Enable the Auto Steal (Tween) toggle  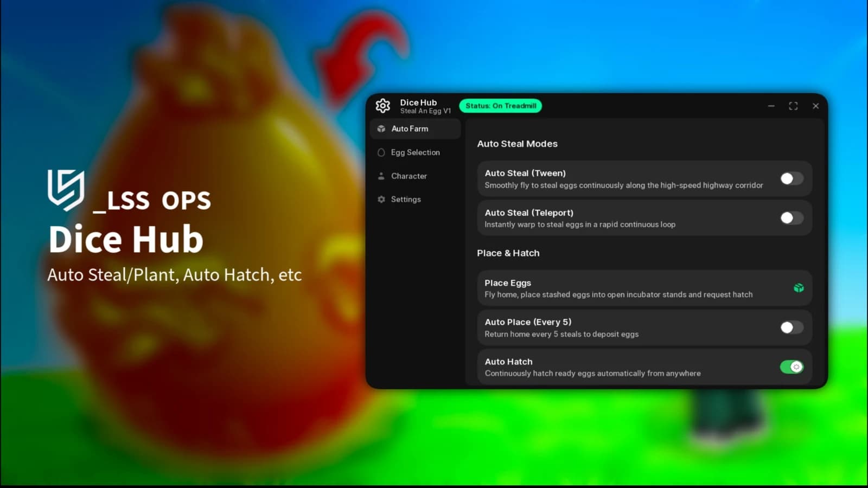[792, 178]
